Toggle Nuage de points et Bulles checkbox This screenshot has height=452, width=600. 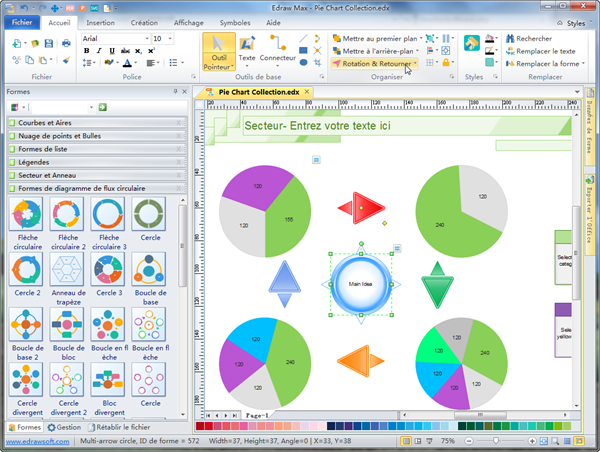click(12, 136)
